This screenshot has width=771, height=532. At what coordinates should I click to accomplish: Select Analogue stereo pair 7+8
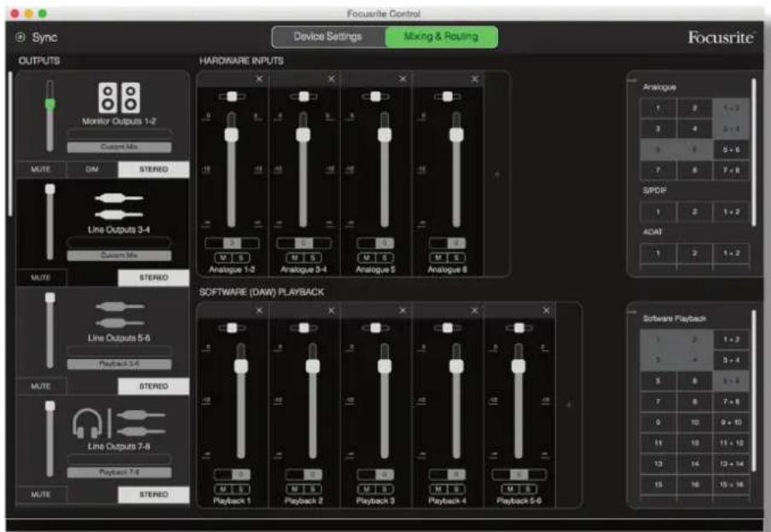click(x=731, y=171)
